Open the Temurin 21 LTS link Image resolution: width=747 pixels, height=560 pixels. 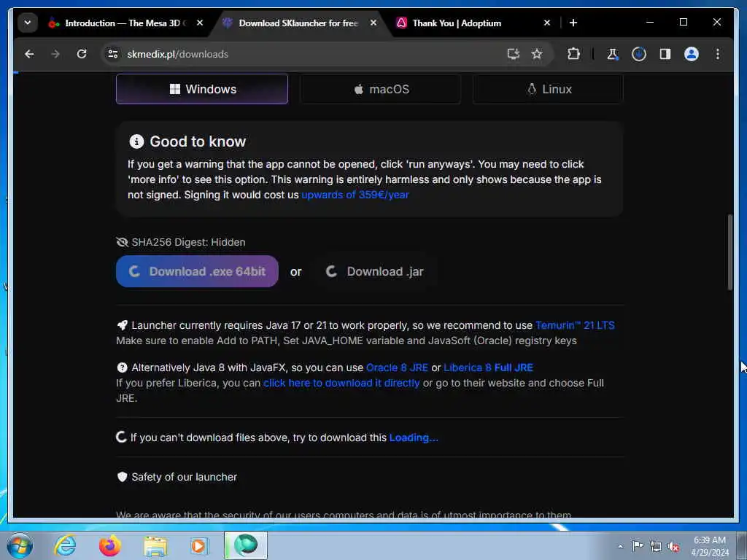[x=575, y=325]
